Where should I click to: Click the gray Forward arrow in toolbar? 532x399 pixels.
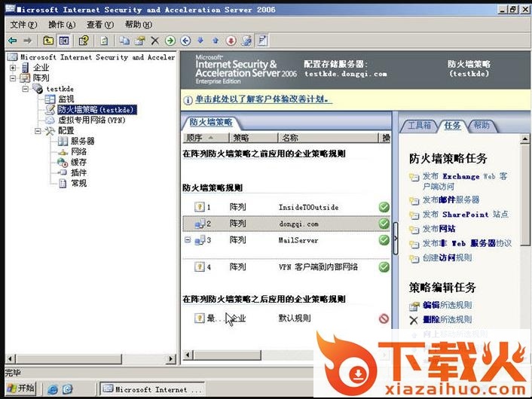click(x=27, y=41)
